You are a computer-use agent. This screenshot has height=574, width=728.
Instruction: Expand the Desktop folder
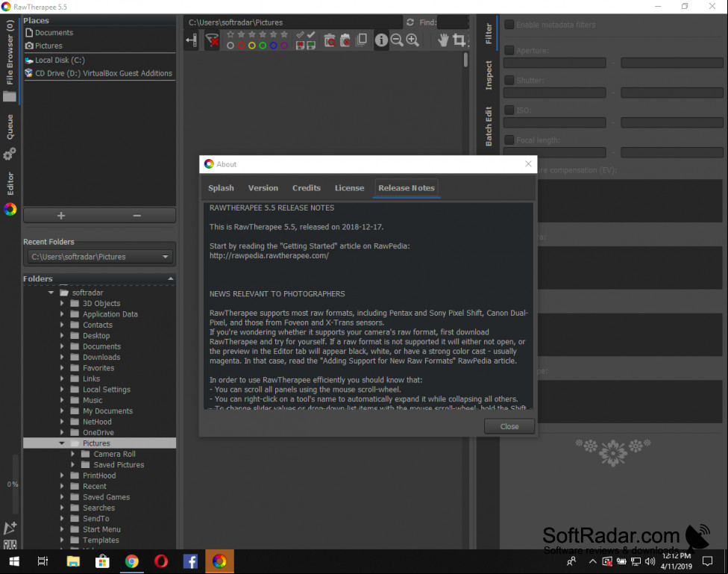point(62,336)
